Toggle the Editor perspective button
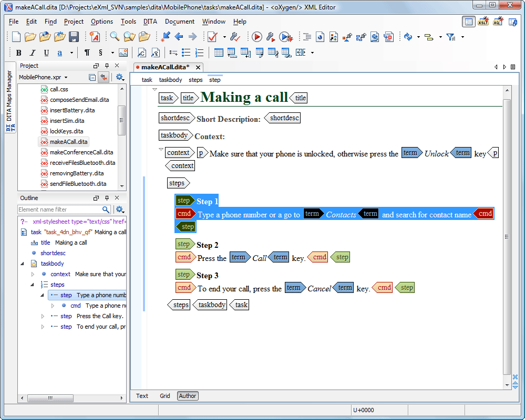This screenshot has height=420, width=525. click(468, 22)
